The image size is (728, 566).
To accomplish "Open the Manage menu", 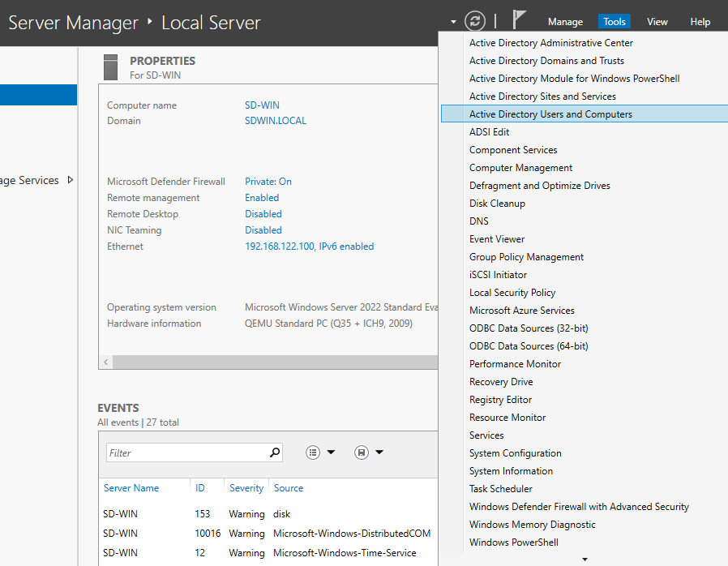I will point(565,22).
